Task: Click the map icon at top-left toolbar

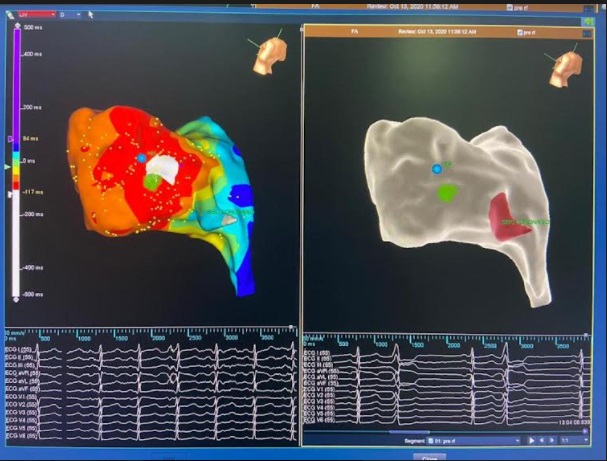Action: tap(8, 15)
